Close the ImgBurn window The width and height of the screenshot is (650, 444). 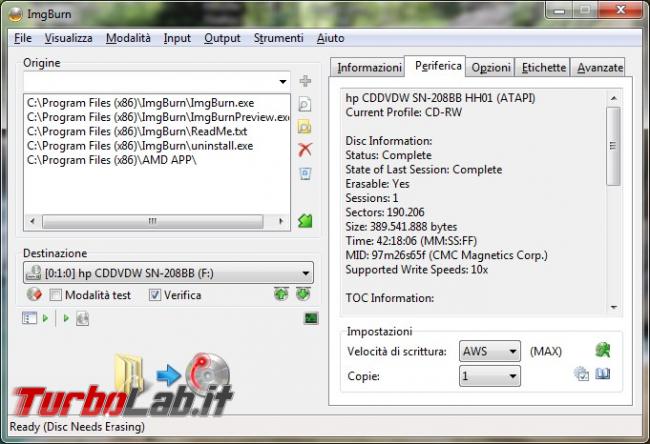point(620,10)
